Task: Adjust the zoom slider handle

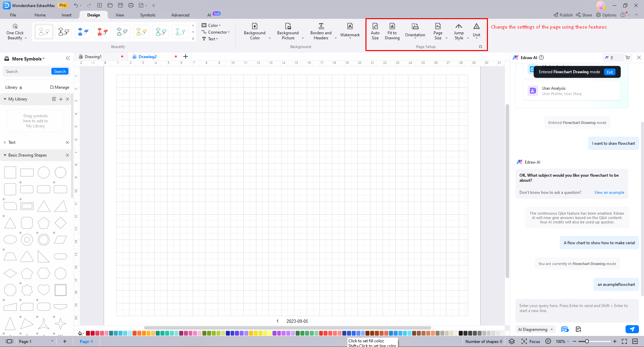Action: click(587, 341)
